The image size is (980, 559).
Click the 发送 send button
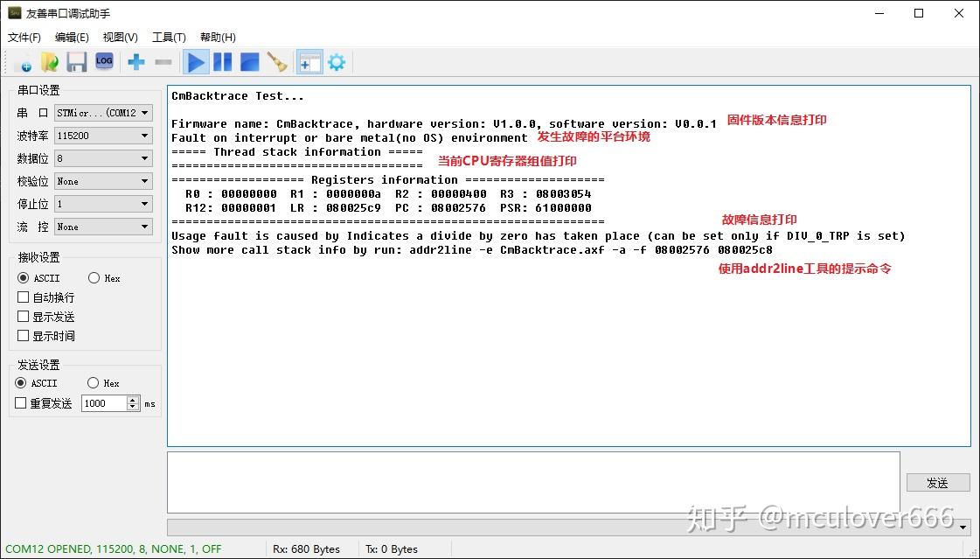point(938,483)
